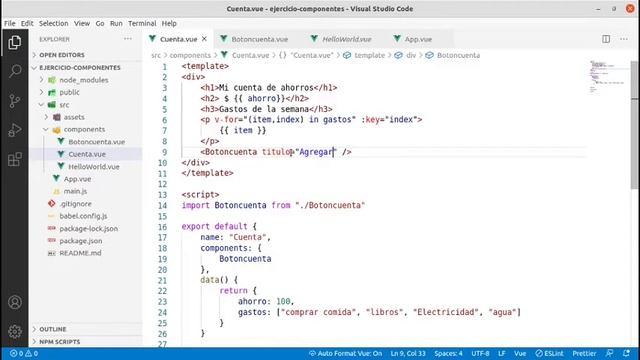Viewport: 640px width, 360px height.
Task: Click Spaces: 4 indentation setting
Action: pos(448,353)
